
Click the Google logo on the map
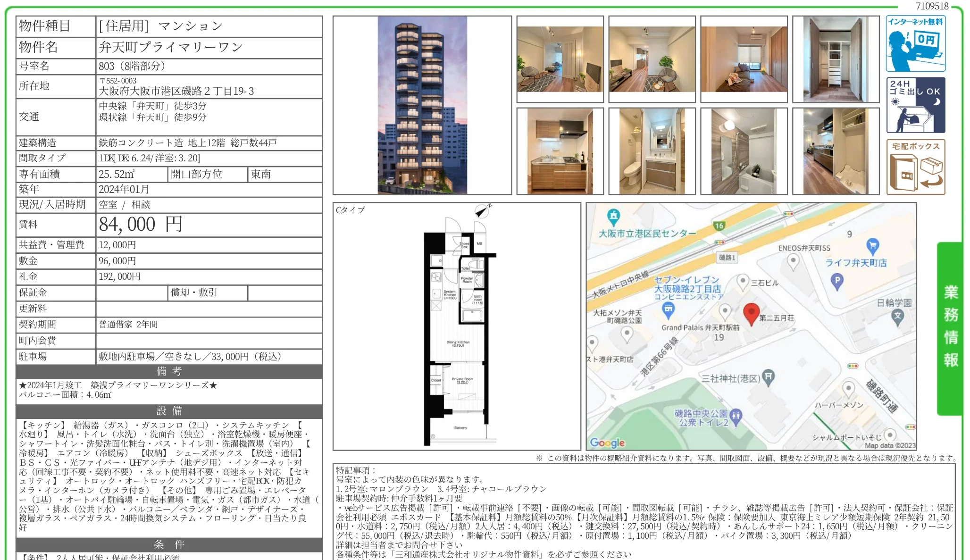coord(607,443)
